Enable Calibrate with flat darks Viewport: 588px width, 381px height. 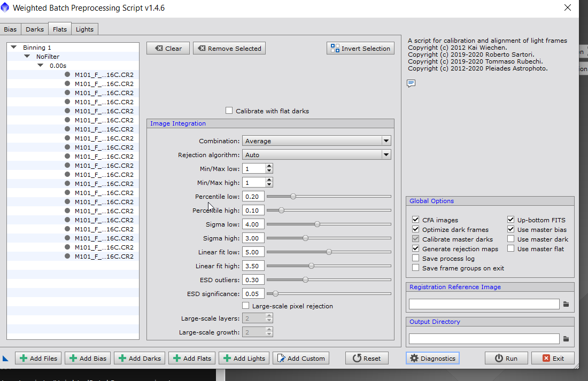[x=229, y=111]
